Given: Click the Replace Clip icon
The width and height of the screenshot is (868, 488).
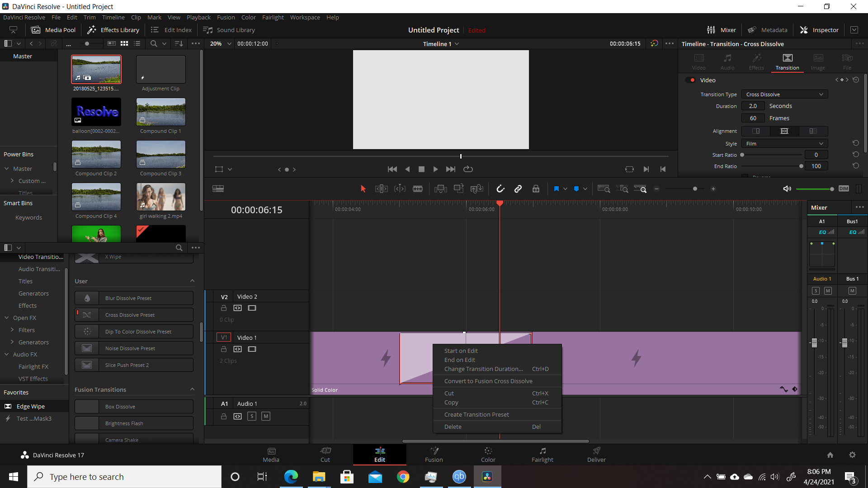Looking at the screenshot, I should point(477,189).
